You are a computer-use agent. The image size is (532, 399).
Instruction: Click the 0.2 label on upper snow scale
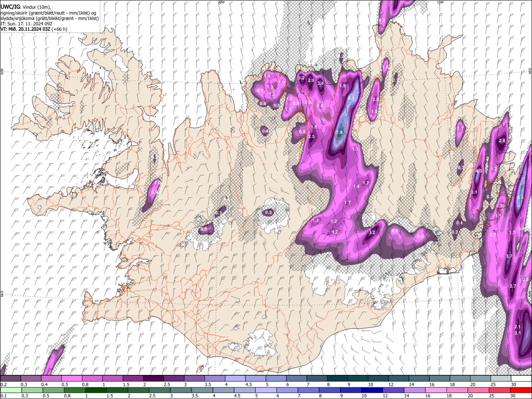pyautogui.click(x=3, y=384)
